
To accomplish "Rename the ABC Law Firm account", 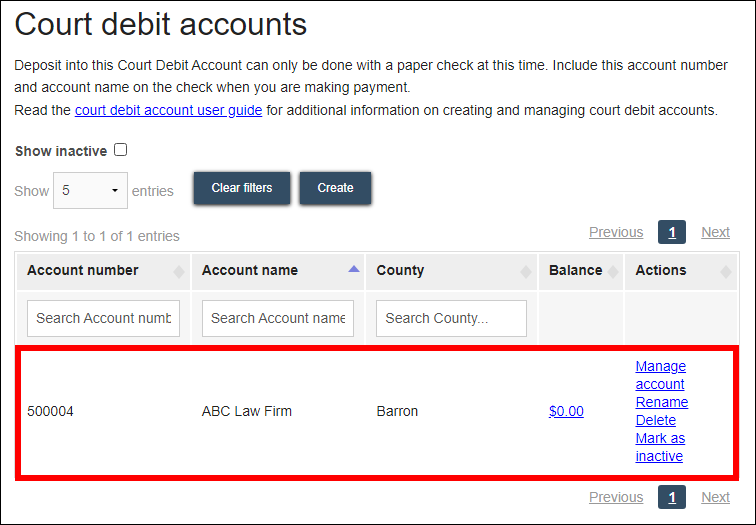I will [x=661, y=402].
